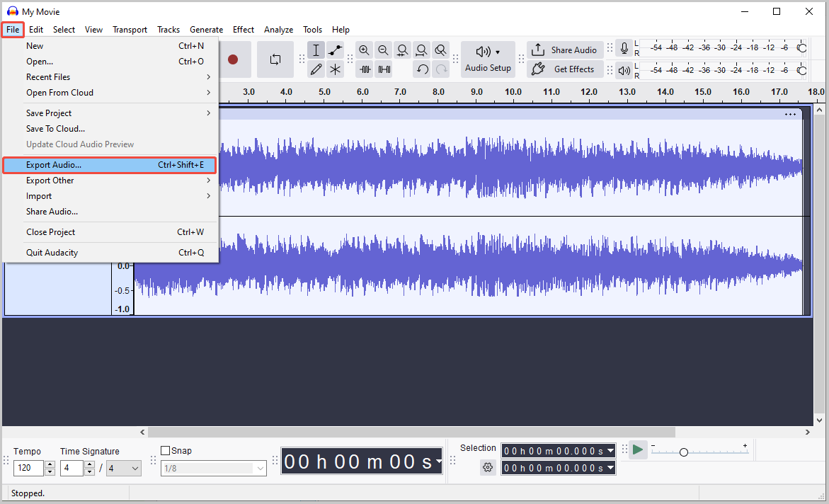The image size is (829, 504).
Task: Open the Select menu
Action: click(x=64, y=30)
